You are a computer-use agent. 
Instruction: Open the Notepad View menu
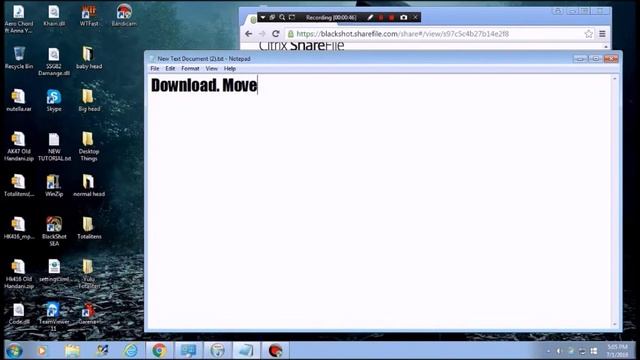pyautogui.click(x=211, y=69)
